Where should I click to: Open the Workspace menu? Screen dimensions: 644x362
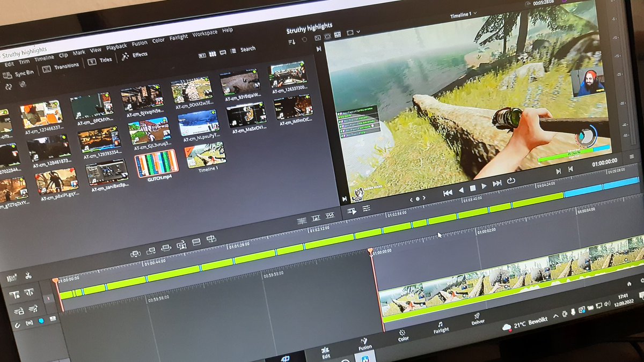pyautogui.click(x=205, y=33)
